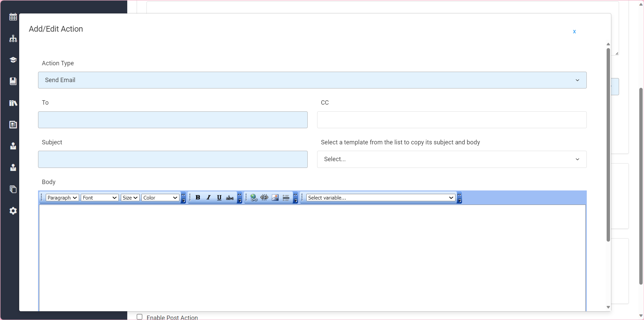Image resolution: width=644 pixels, height=320 pixels.
Task: Click the Bold formatting icon
Action: point(198,198)
